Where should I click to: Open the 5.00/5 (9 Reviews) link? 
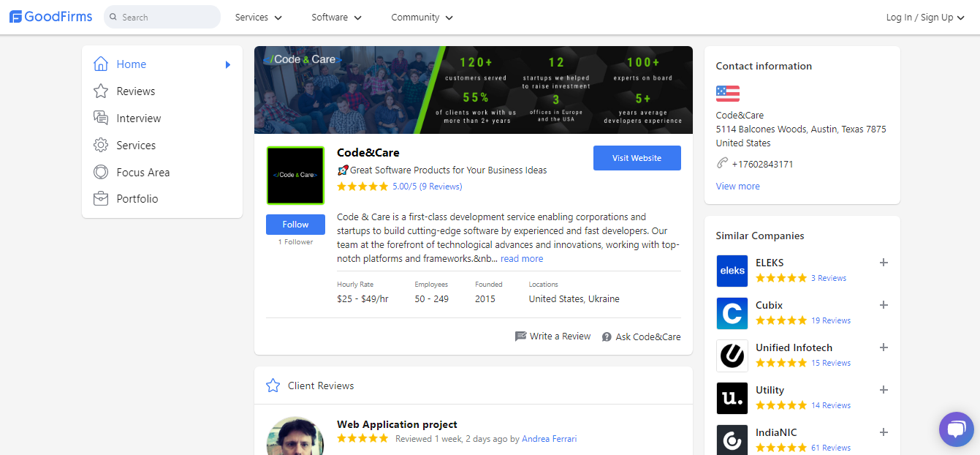click(428, 187)
